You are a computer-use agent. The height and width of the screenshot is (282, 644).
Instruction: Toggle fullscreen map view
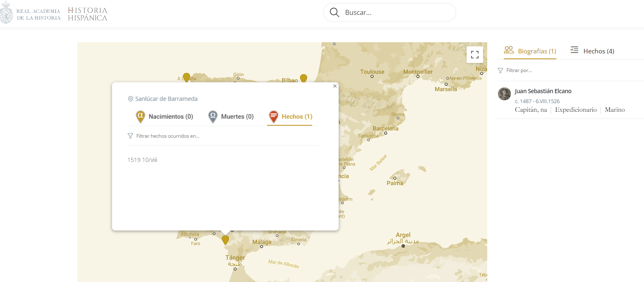(x=475, y=55)
